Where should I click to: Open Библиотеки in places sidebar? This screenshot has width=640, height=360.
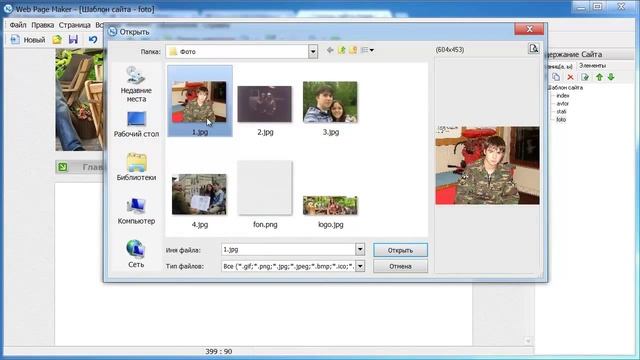(x=136, y=167)
